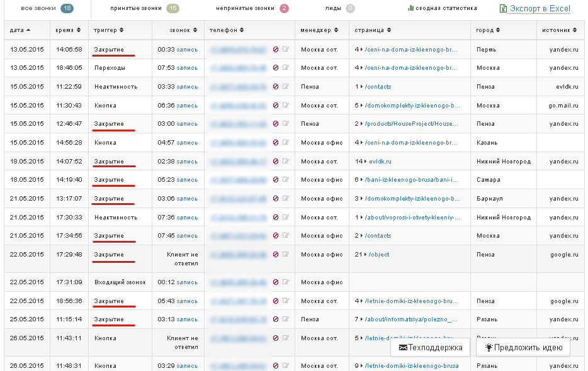Click 'Барнаул' city cell

coord(490,199)
